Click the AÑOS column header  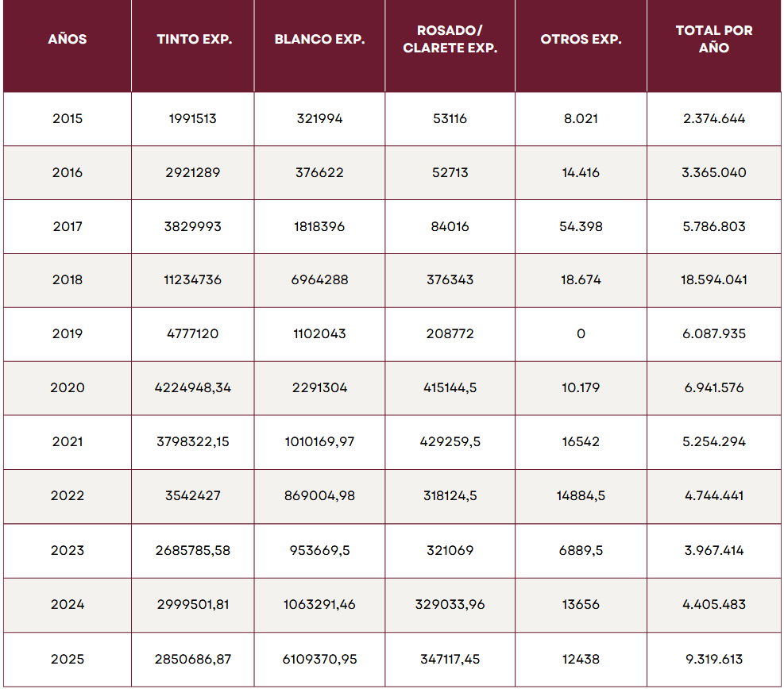(68, 39)
